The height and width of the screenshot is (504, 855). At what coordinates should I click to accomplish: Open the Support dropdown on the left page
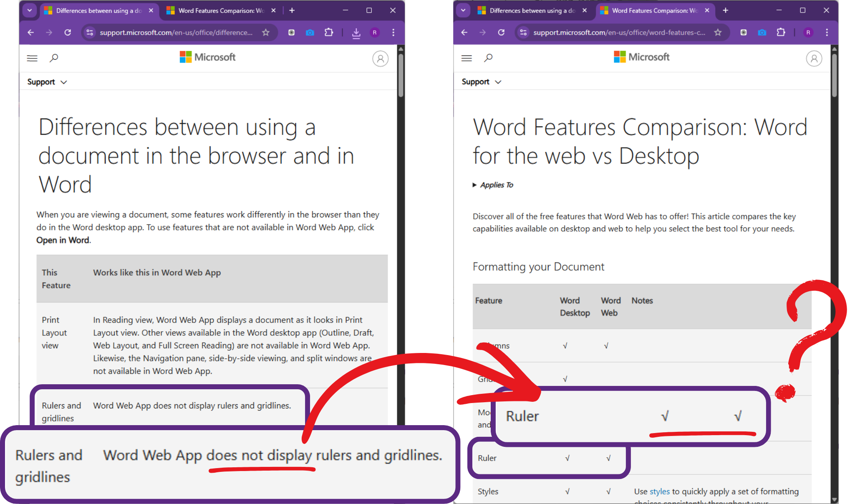(x=47, y=82)
